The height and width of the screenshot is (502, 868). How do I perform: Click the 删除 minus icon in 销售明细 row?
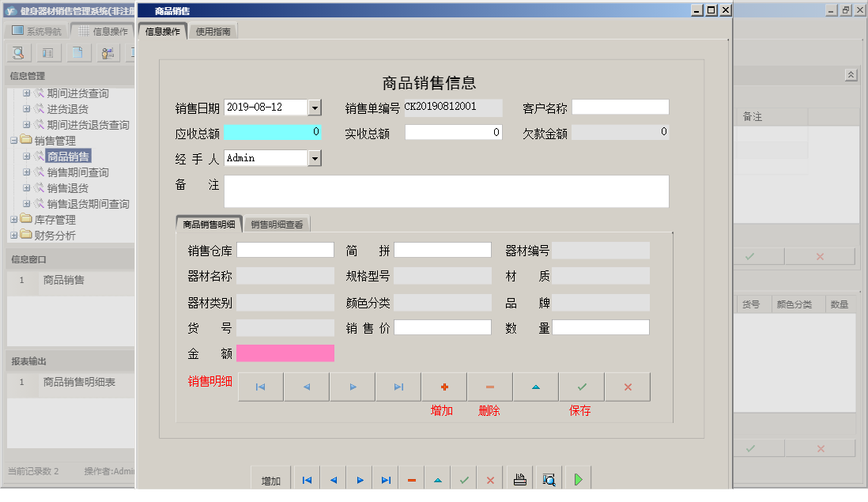click(x=489, y=387)
